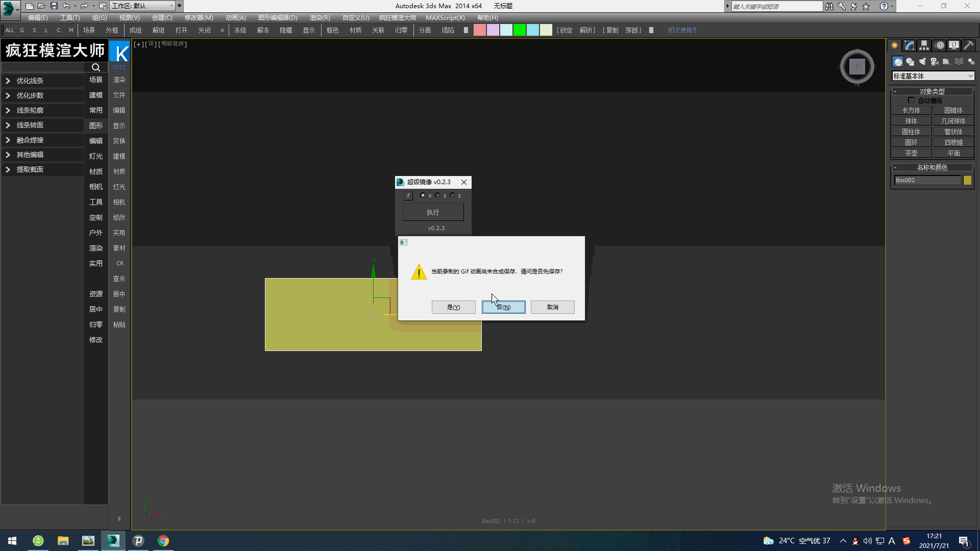Open the MAXScript(X) menu
Screen dimensions: 980x551
(x=445, y=18)
